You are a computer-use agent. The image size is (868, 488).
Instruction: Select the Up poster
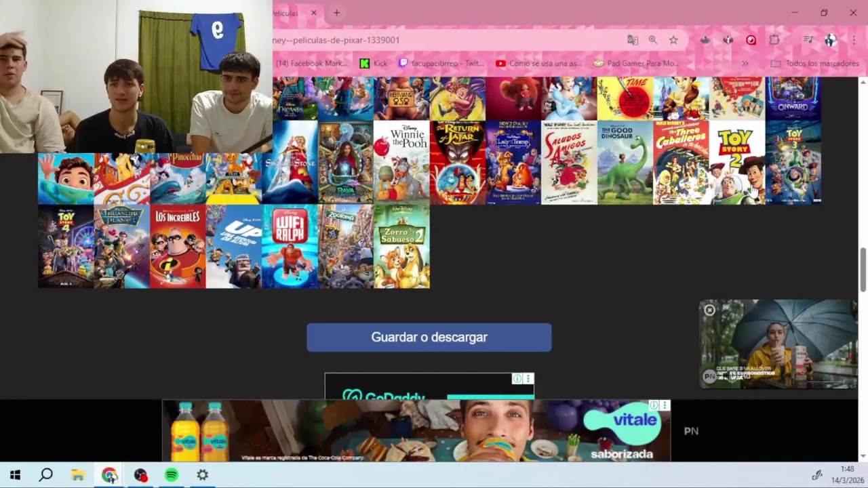point(234,247)
